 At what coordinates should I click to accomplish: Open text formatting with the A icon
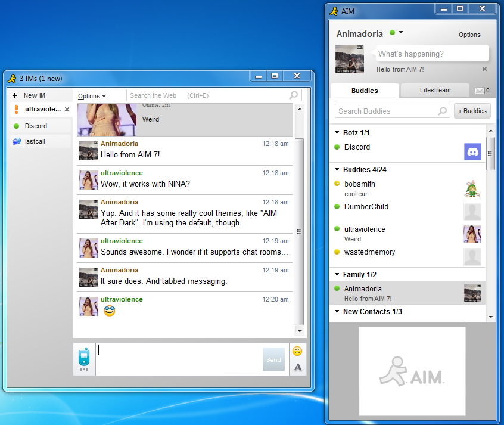click(x=298, y=367)
